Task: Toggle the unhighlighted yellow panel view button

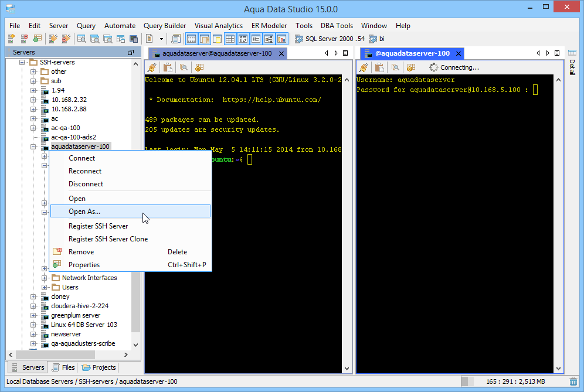Action: click(x=217, y=39)
